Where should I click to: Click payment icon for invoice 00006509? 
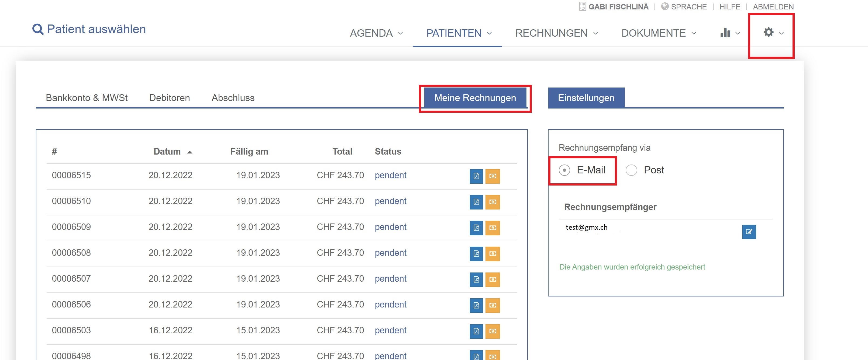(x=492, y=228)
